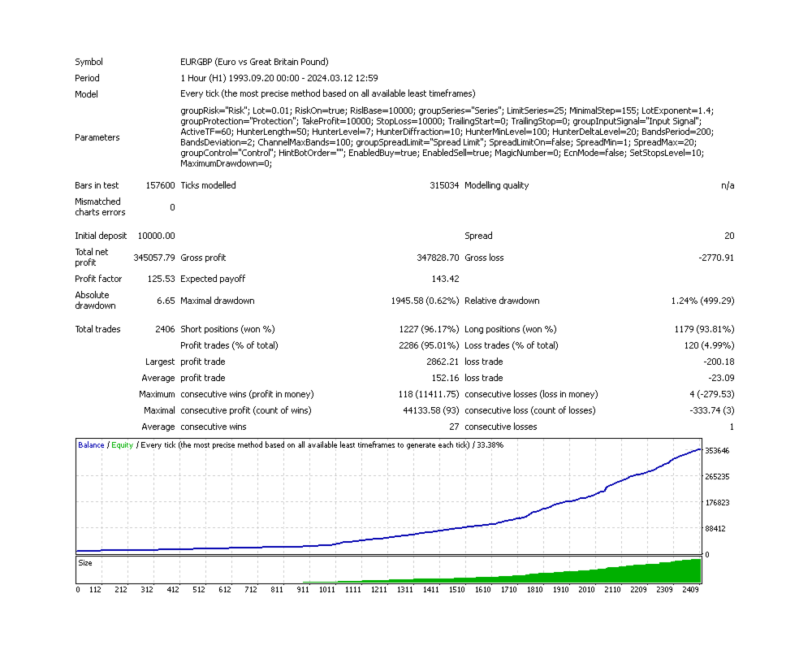Click the 2409 tick on x-axis

pyautogui.click(x=689, y=589)
